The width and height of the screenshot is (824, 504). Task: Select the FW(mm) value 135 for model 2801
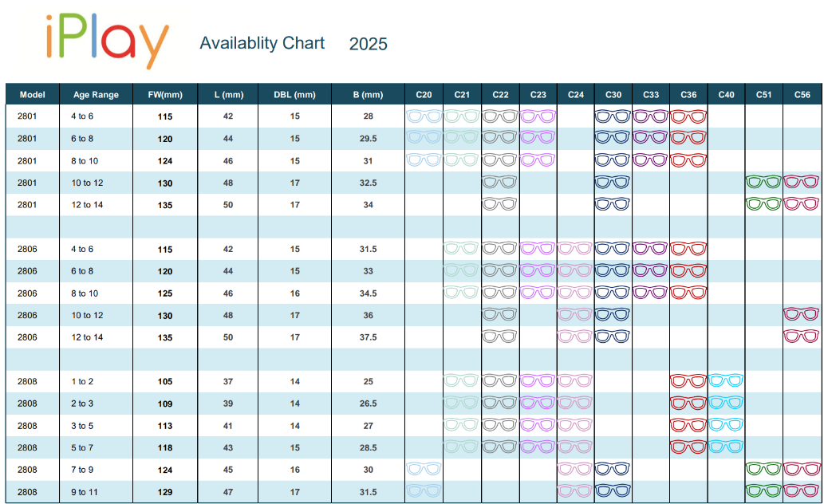point(165,205)
